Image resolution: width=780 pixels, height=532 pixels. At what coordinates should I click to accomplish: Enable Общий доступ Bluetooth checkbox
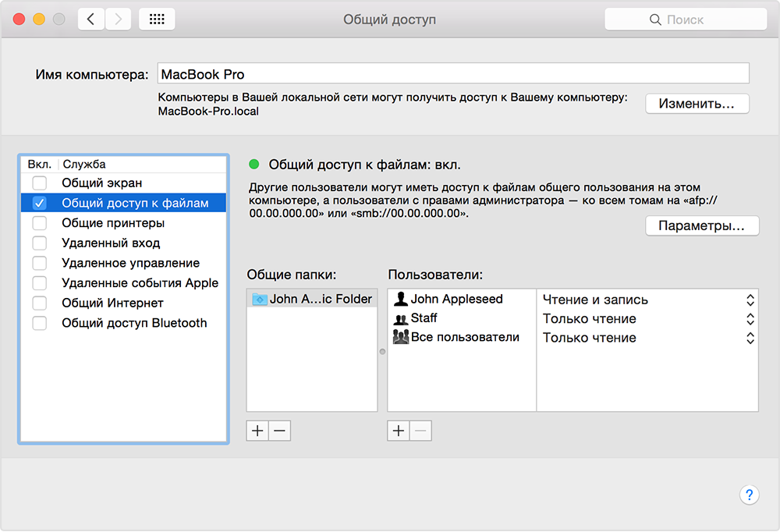[39, 323]
